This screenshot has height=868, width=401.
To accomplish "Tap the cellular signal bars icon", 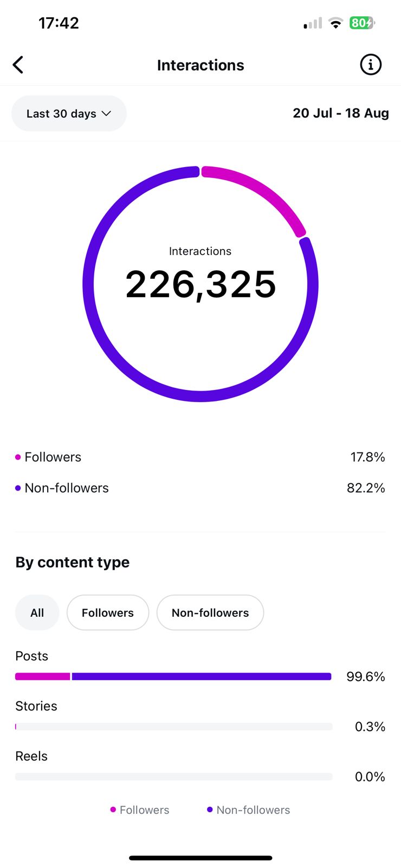I will [x=313, y=23].
